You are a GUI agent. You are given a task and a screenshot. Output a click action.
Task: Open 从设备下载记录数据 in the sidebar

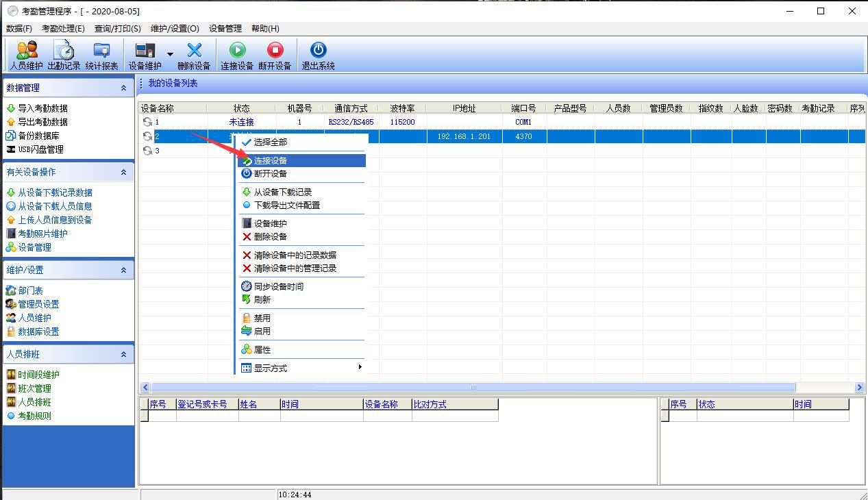[x=55, y=193]
